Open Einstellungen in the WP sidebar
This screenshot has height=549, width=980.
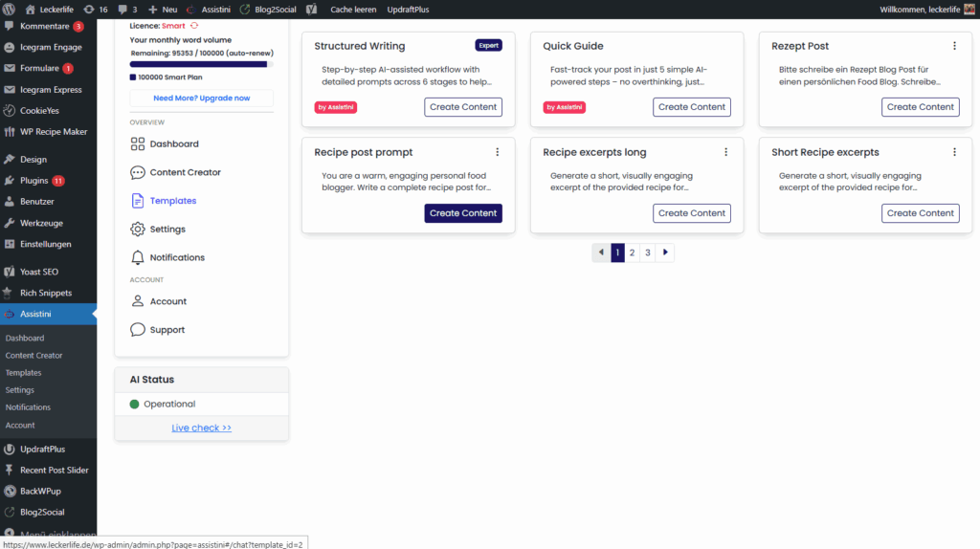click(46, 244)
